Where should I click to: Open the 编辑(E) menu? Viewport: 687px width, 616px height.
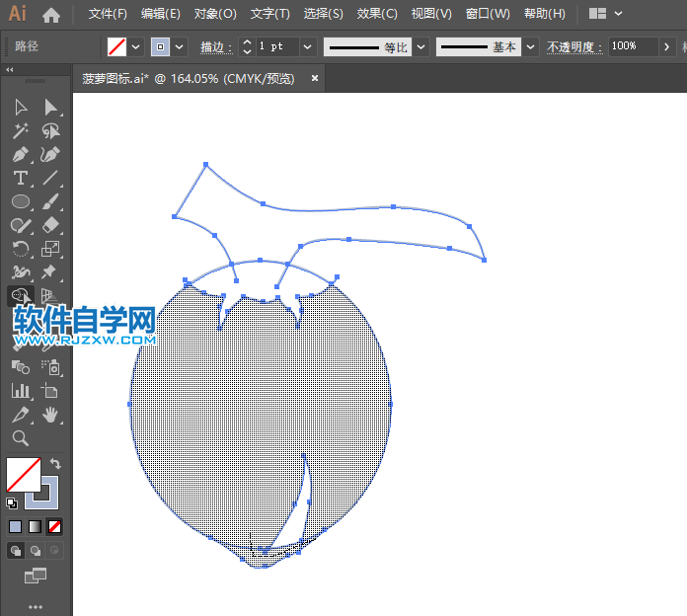pos(161,14)
